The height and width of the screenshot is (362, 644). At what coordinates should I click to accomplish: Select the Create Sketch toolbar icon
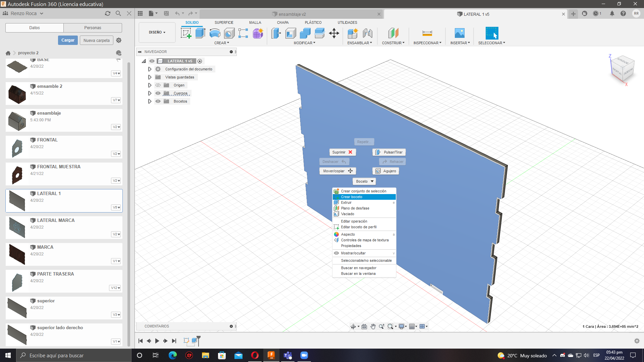(x=186, y=33)
